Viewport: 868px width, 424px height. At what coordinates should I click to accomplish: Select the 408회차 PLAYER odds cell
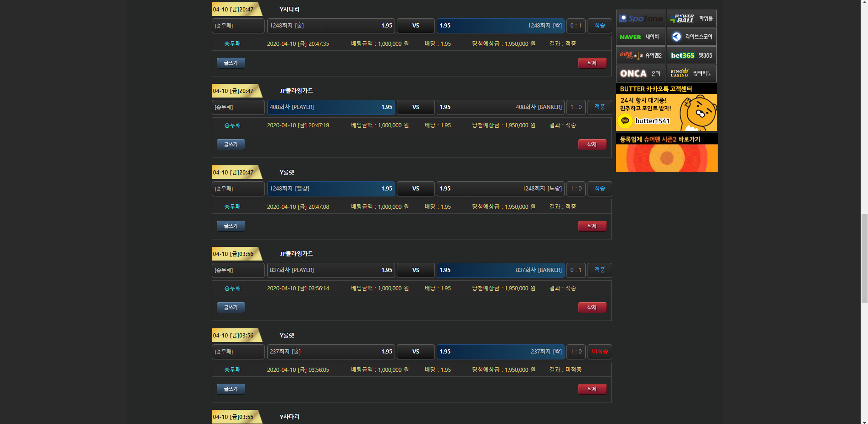[x=330, y=107]
